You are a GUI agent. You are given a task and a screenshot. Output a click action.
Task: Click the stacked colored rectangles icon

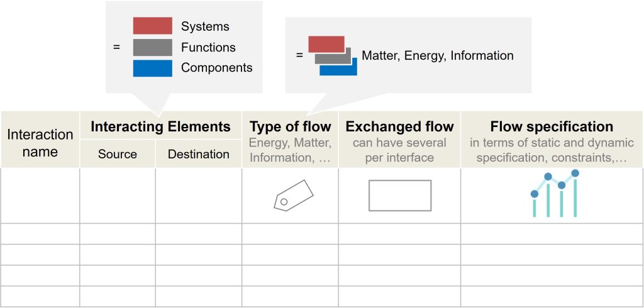(332, 55)
